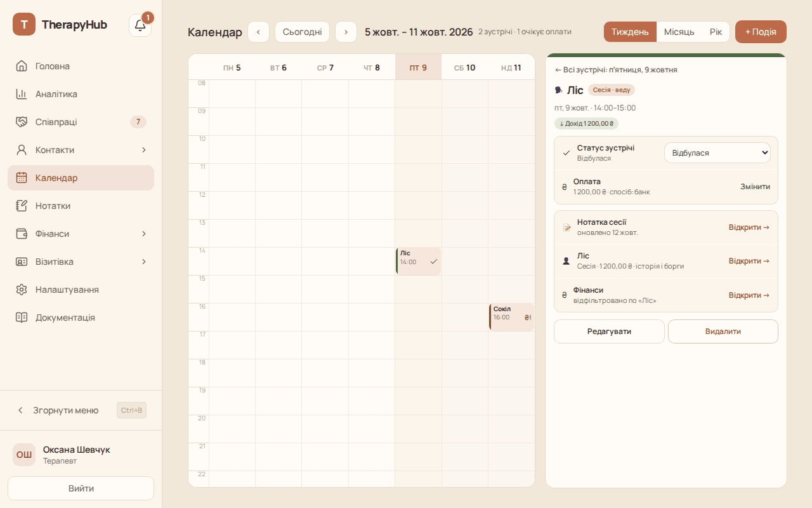
Task: Click Редагувати button
Action: [609, 331]
